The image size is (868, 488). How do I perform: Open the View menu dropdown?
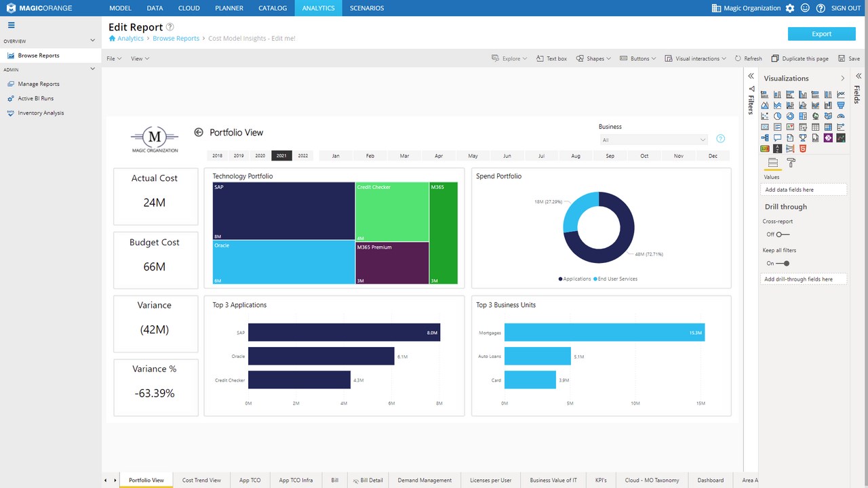140,58
